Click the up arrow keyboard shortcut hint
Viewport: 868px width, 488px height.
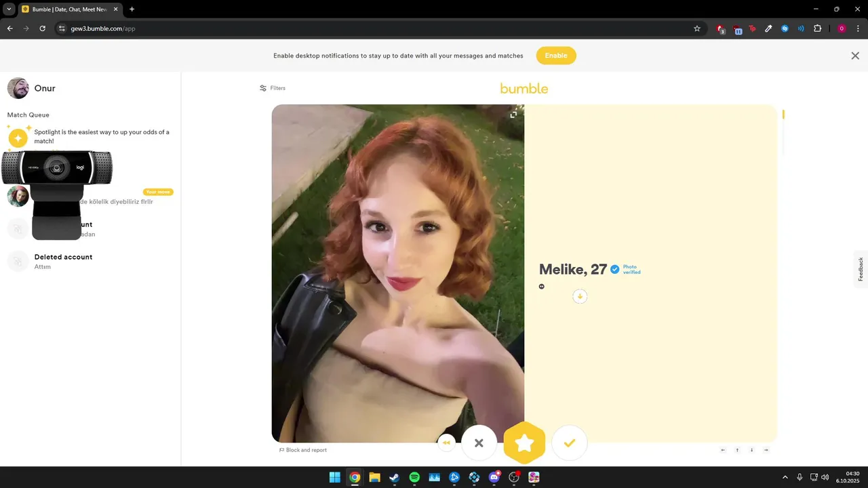(737, 450)
